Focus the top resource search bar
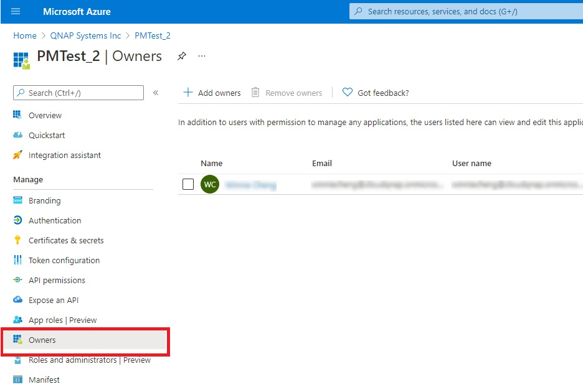The image size is (583, 392). [467, 11]
